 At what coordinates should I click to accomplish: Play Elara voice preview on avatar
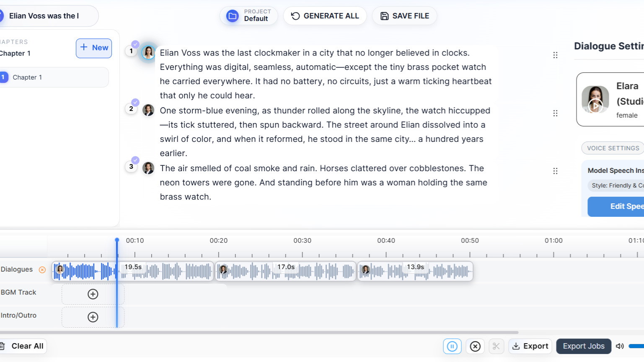595,105
